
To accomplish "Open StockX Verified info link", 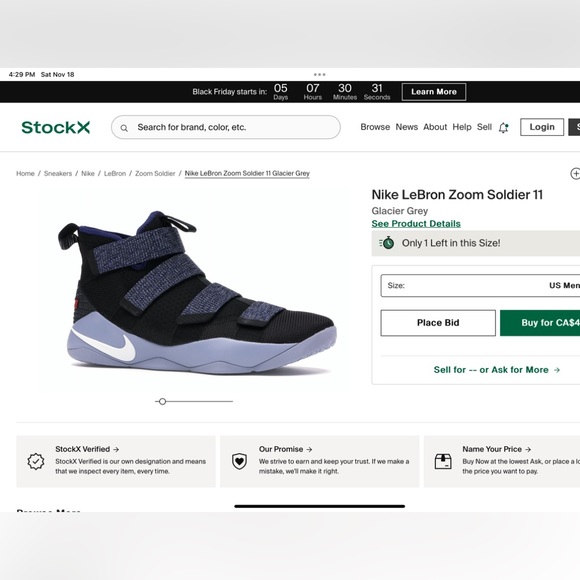I will 87,449.
